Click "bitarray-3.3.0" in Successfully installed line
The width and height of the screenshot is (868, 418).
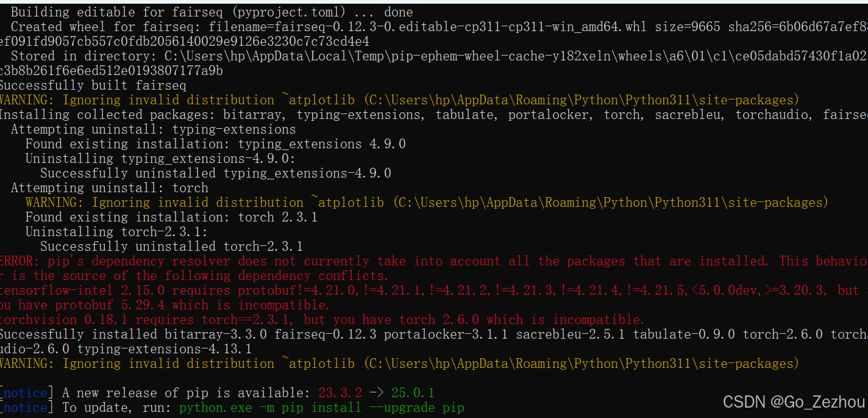click(215, 334)
